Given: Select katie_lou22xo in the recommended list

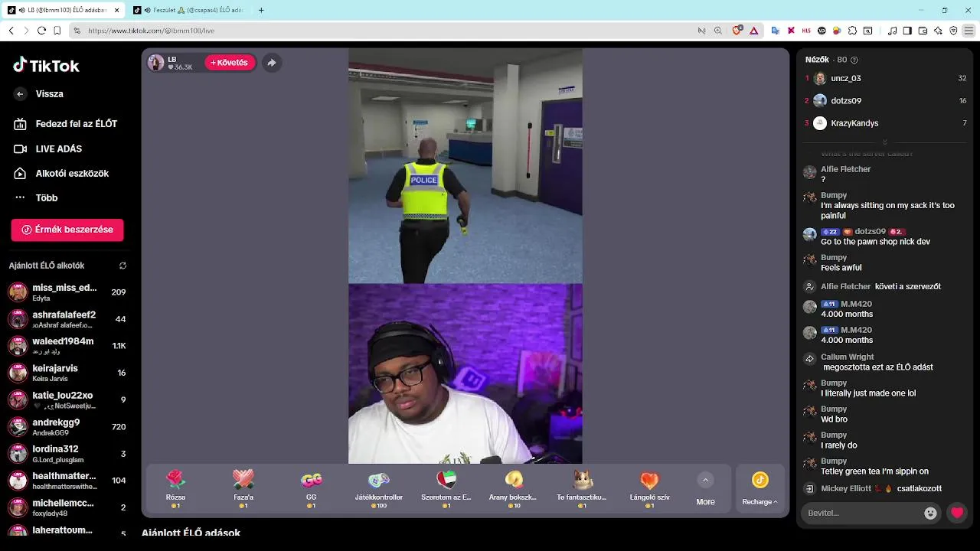Looking at the screenshot, I should tap(67, 399).
